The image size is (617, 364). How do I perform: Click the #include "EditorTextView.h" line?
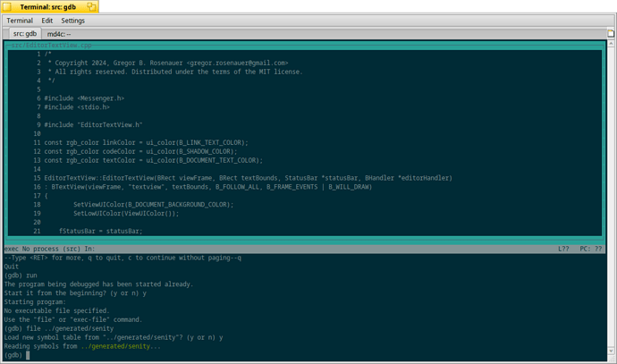[x=93, y=124]
